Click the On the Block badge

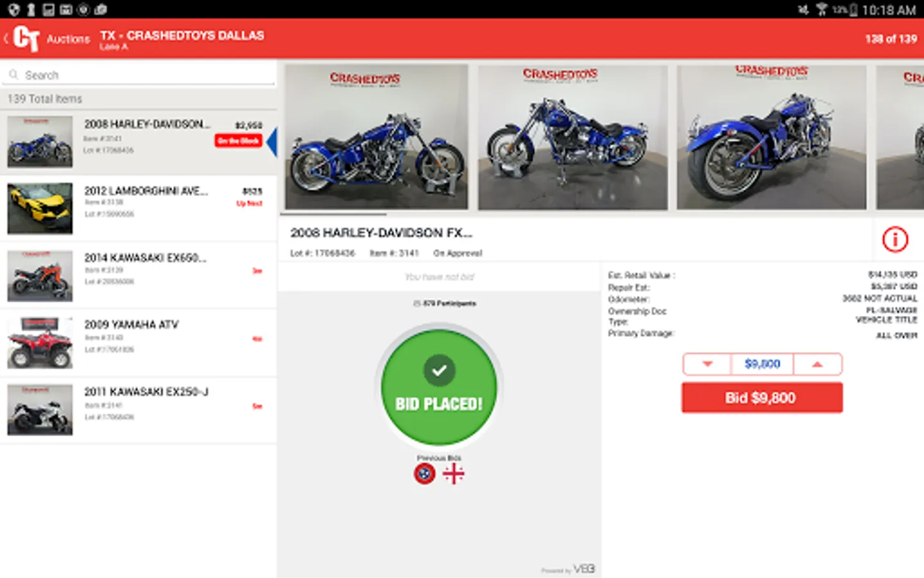[x=238, y=141]
